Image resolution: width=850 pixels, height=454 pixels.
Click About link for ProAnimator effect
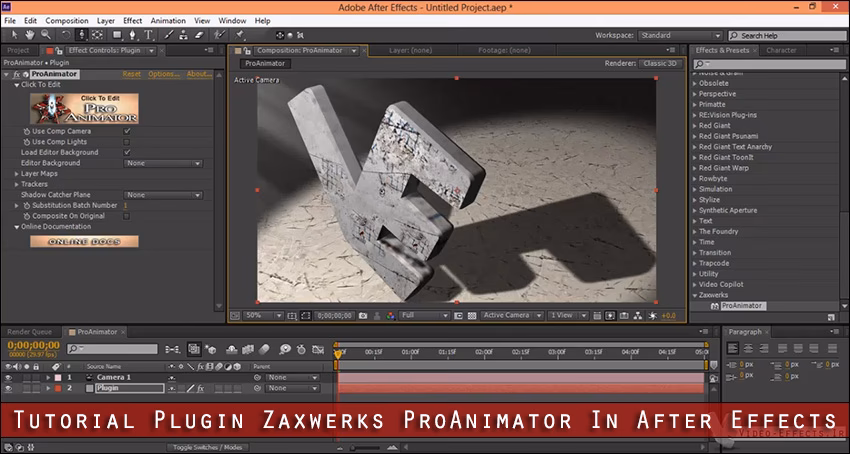(199, 74)
